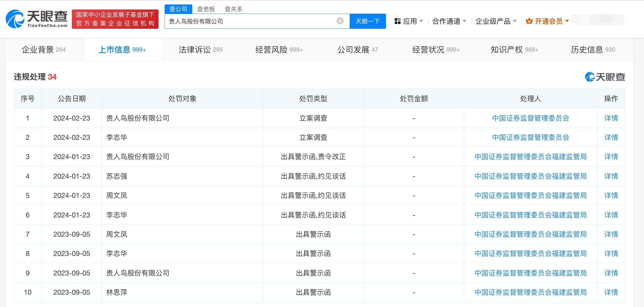Expand the 合作通道 dropdown

click(x=449, y=21)
